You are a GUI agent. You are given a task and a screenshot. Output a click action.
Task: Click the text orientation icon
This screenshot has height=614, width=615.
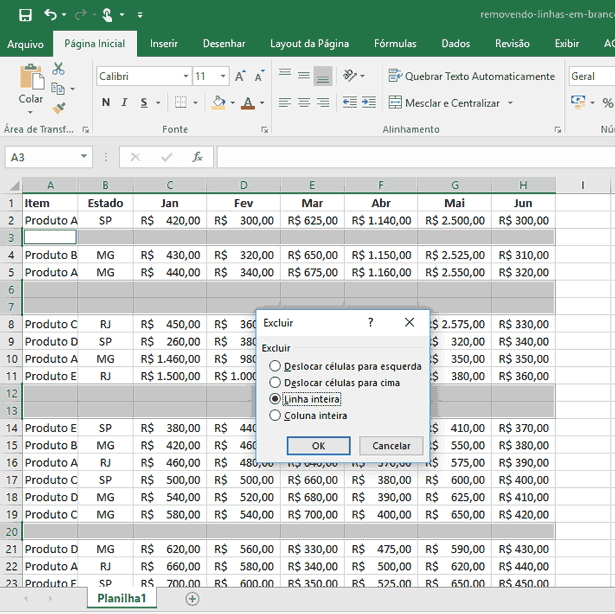(349, 75)
